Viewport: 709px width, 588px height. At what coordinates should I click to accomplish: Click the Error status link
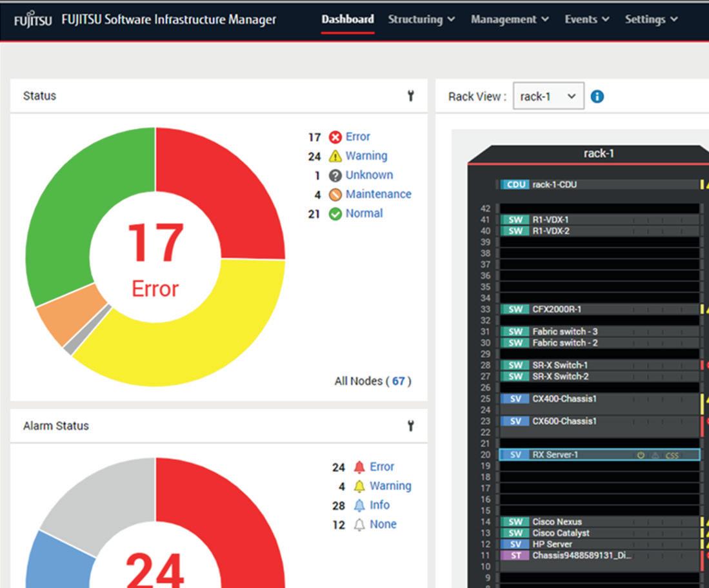click(357, 137)
